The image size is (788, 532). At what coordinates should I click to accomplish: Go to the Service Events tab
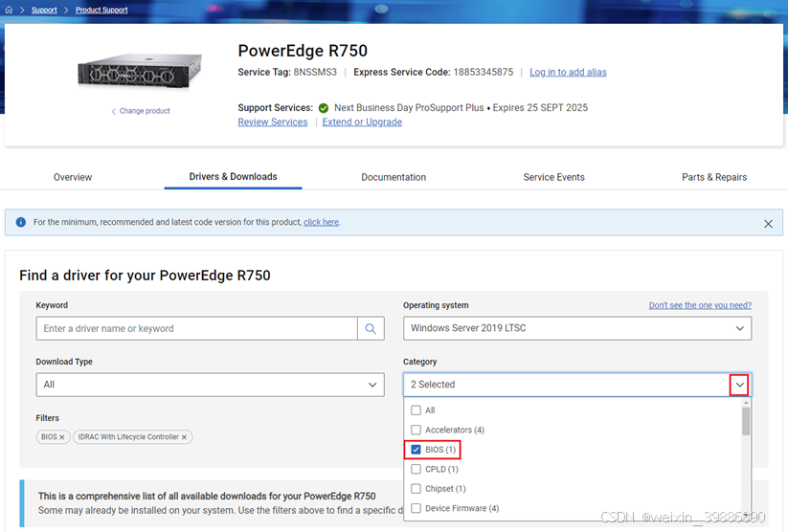click(553, 177)
